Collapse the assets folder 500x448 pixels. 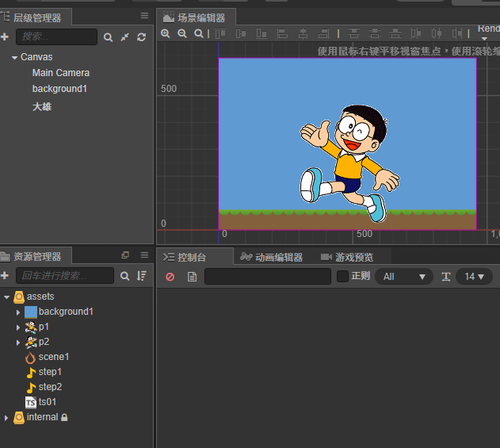6,297
